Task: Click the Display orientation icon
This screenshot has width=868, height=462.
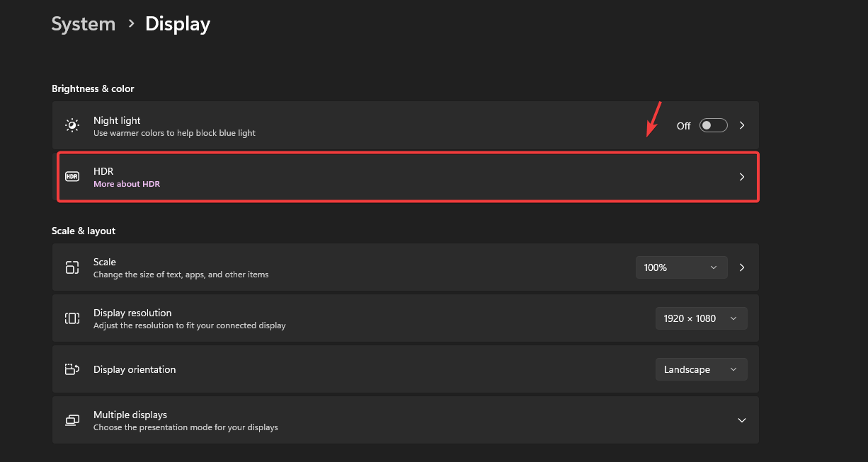Action: pyautogui.click(x=72, y=369)
